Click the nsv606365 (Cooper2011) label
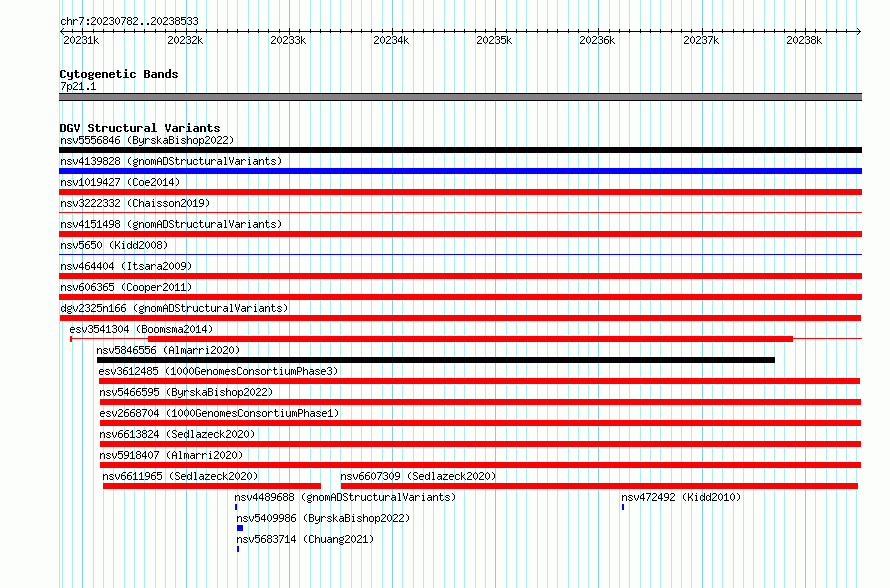This screenshot has height=588, width=890. pyautogui.click(x=126, y=287)
